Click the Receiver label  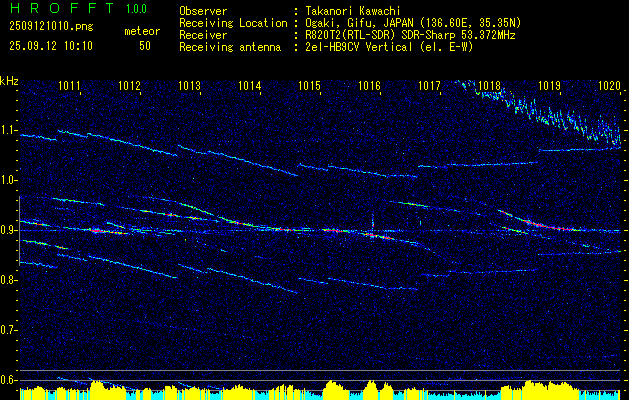point(203,35)
